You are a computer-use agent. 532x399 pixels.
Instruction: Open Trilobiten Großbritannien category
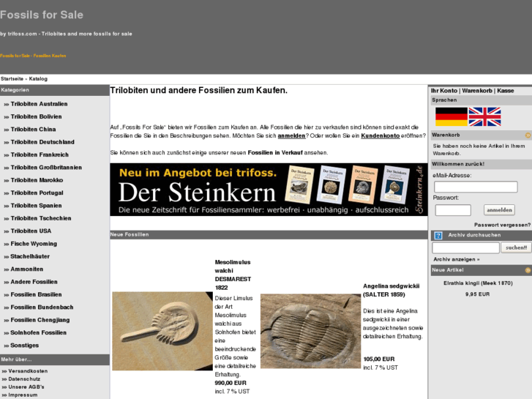pyautogui.click(x=46, y=168)
